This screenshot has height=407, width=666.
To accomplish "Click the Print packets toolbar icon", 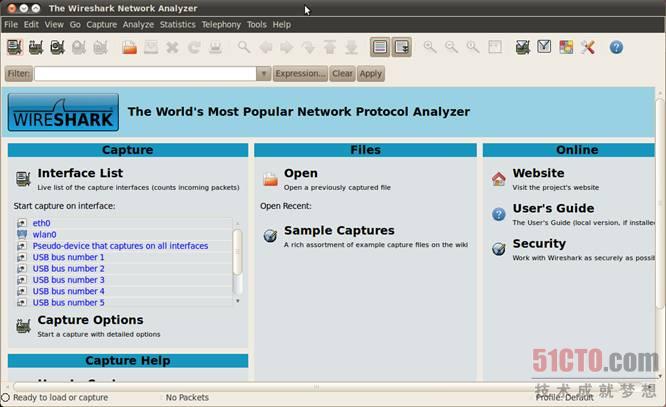I will pyautogui.click(x=215, y=47).
